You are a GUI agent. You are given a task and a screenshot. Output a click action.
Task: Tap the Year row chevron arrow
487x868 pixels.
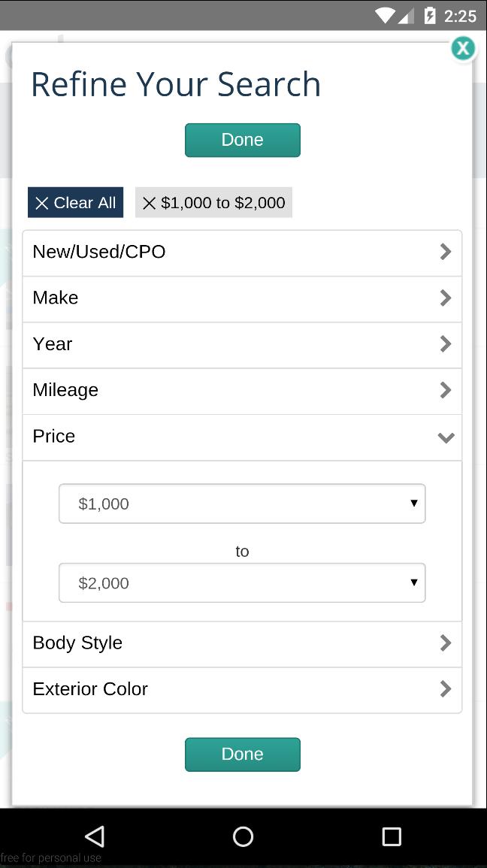click(445, 343)
